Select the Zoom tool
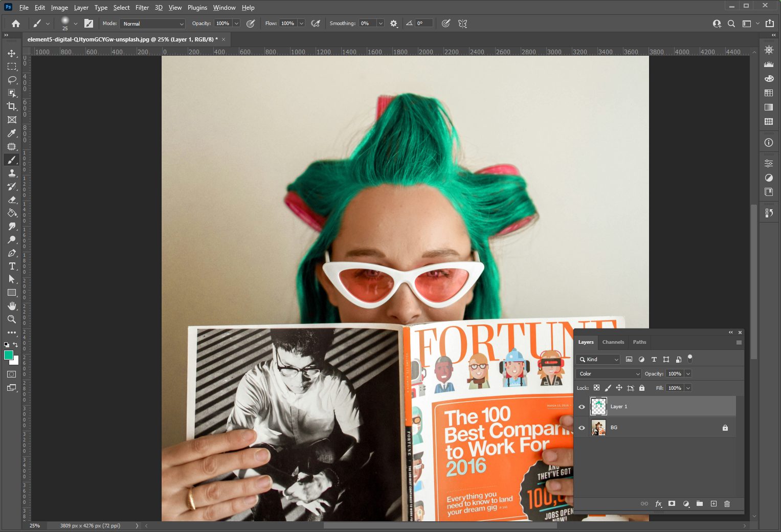The height and width of the screenshot is (532, 781). pos(12,319)
